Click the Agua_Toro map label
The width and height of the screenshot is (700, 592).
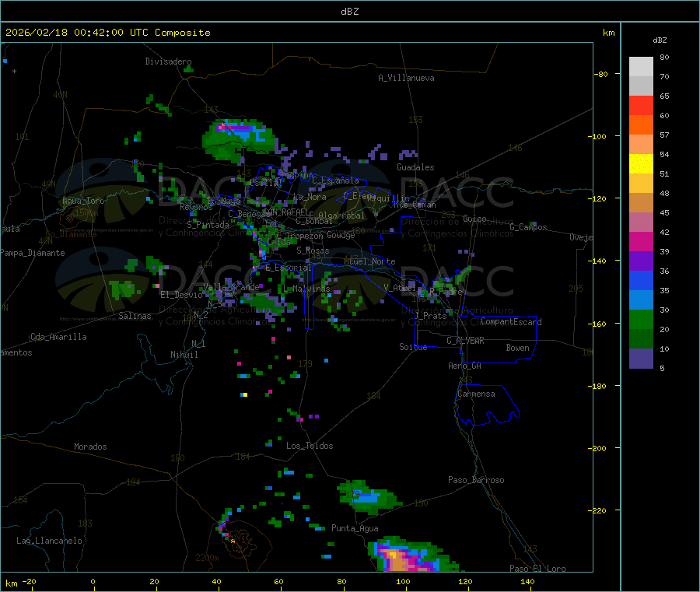click(x=83, y=201)
